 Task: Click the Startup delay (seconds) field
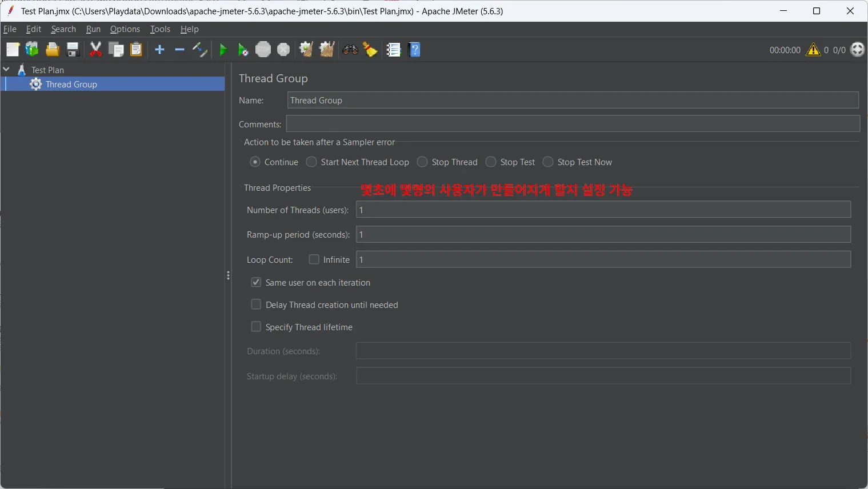pyautogui.click(x=603, y=376)
